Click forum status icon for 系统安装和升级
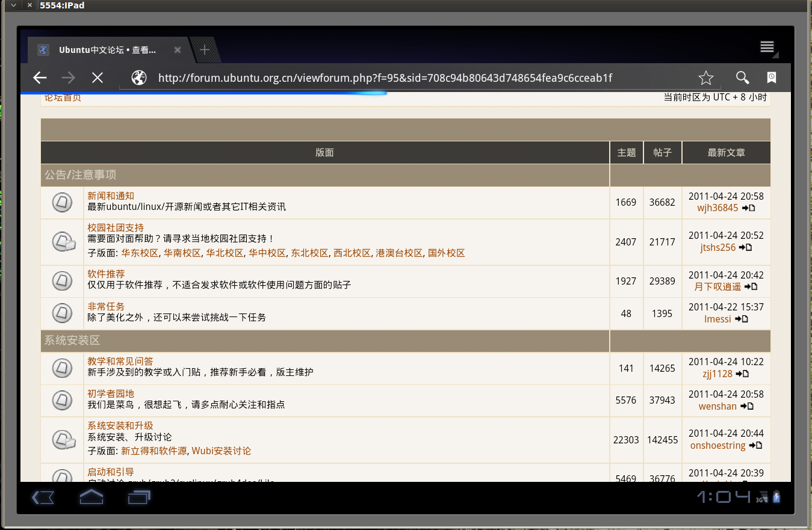The height and width of the screenshot is (530, 812). click(x=63, y=439)
